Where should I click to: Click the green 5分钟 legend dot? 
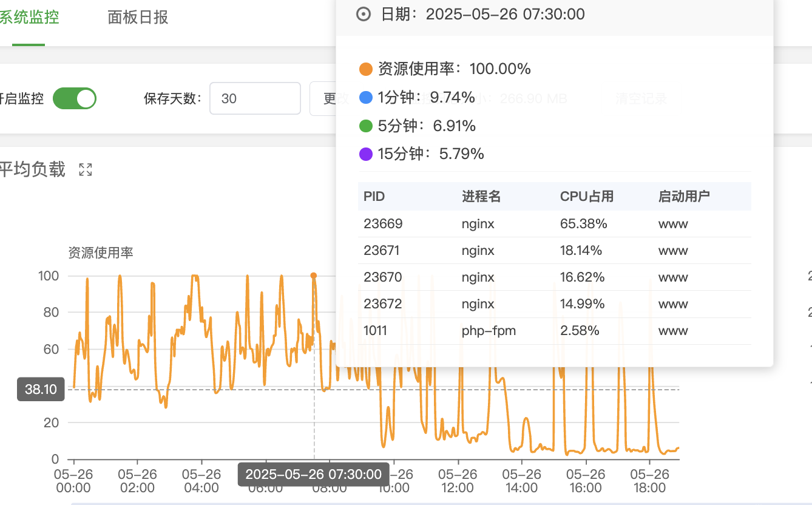tap(365, 126)
